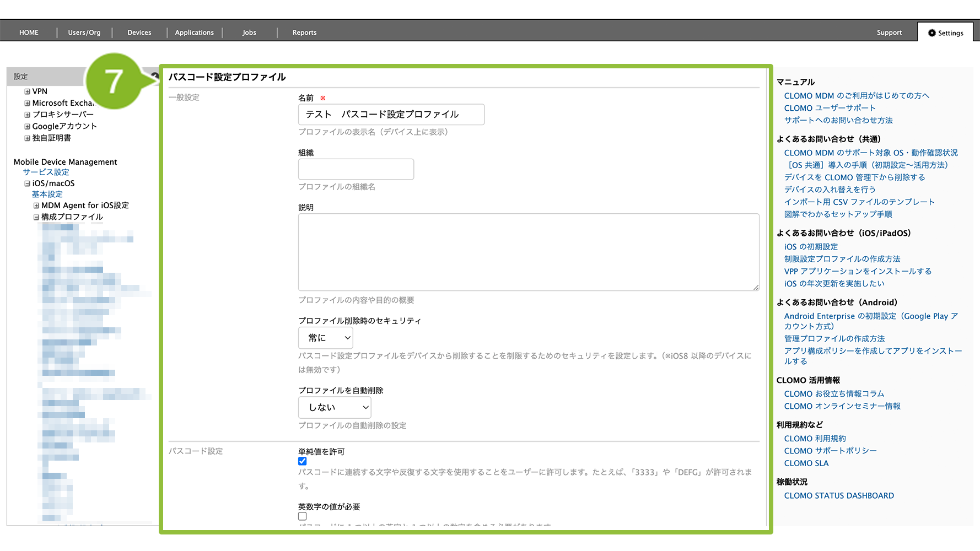Click the 組織 text input field
The image size is (980, 551).
click(x=356, y=169)
